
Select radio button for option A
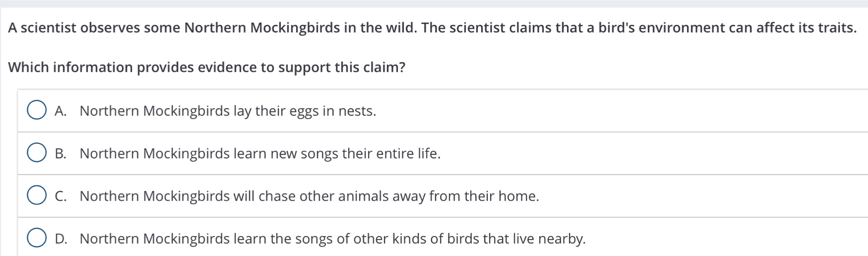(x=37, y=111)
